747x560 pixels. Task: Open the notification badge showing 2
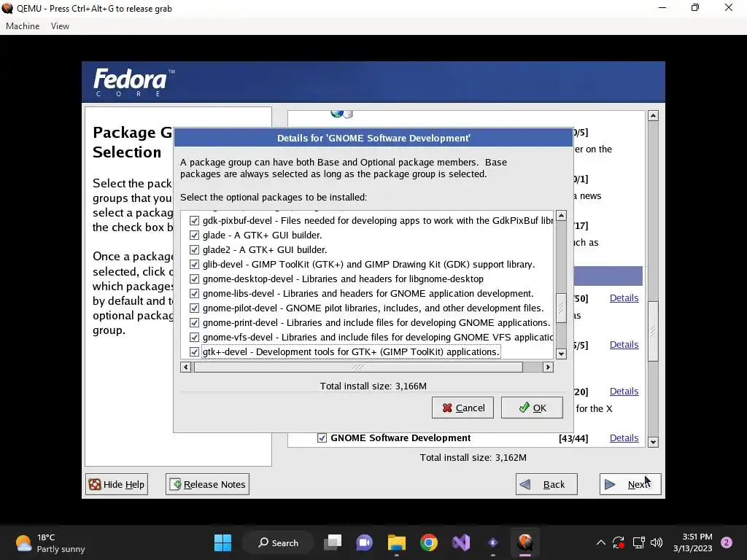(727, 542)
